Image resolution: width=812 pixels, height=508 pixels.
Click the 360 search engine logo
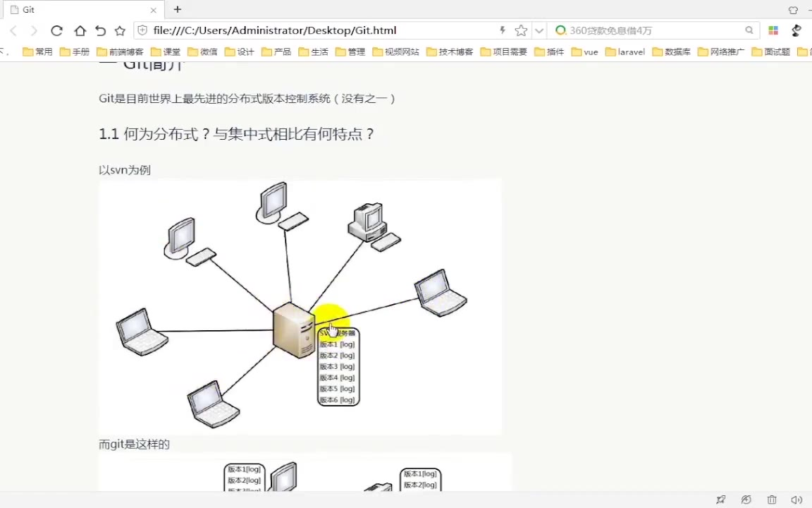tap(560, 30)
